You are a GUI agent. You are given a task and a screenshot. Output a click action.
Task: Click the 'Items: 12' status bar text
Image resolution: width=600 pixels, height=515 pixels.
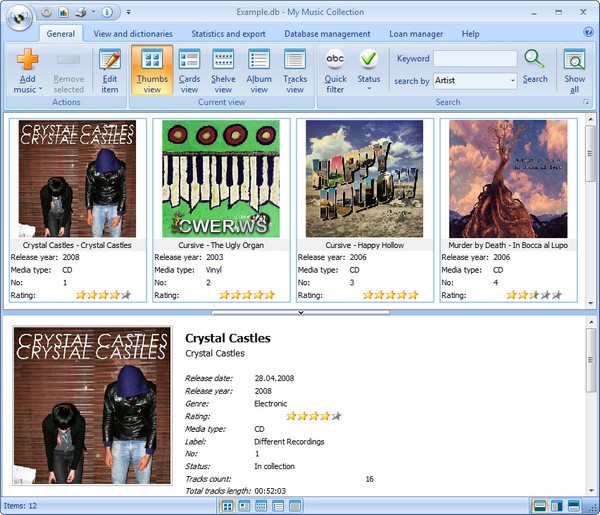point(20,506)
